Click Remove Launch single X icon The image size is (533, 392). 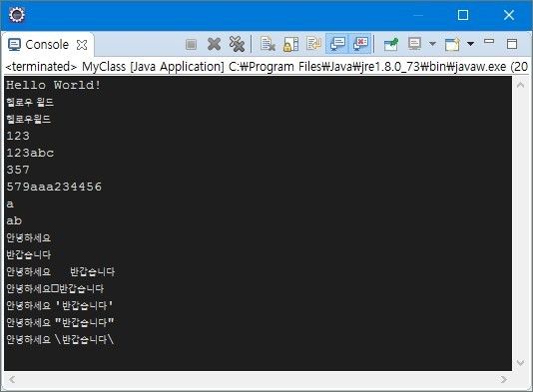pos(214,44)
